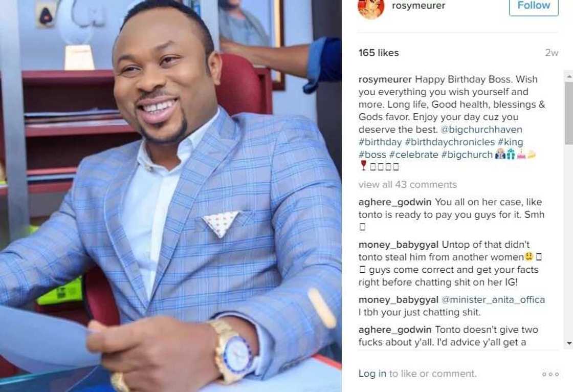This screenshot has height=392, width=573.
Task: Open the #celebrate hashtag link
Action: [x=413, y=155]
